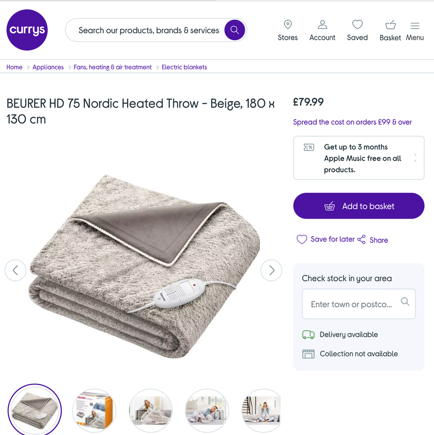Show previous product image arrow
The width and height of the screenshot is (434, 435).
pyautogui.click(x=15, y=270)
